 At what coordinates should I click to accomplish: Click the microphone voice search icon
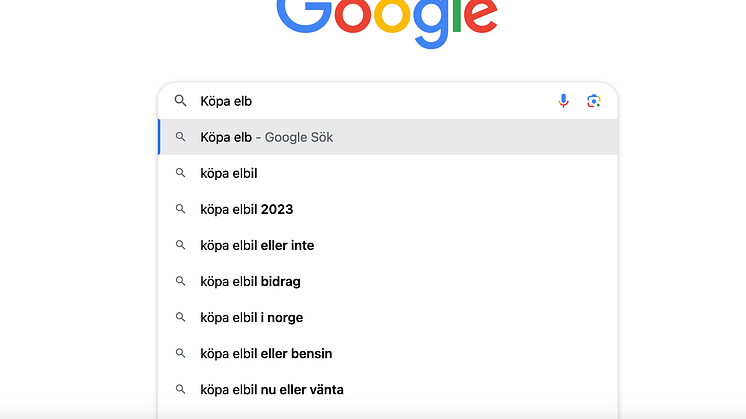tap(563, 101)
